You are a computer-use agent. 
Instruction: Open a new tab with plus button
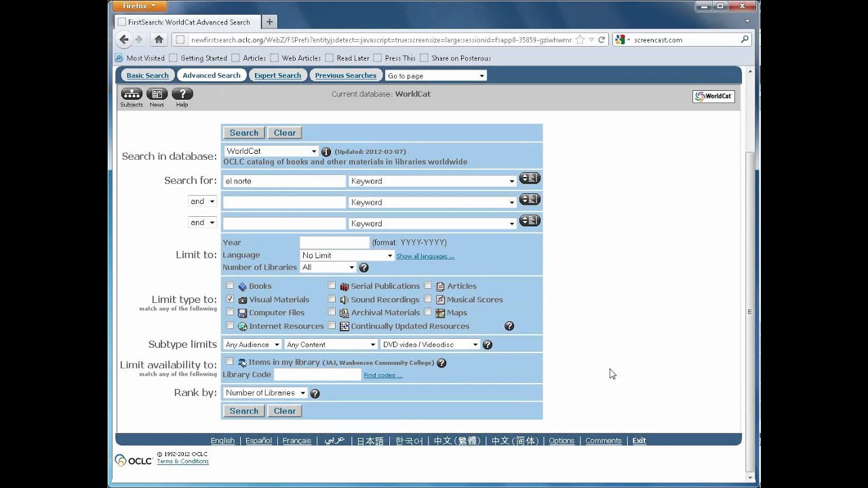pyautogui.click(x=269, y=22)
